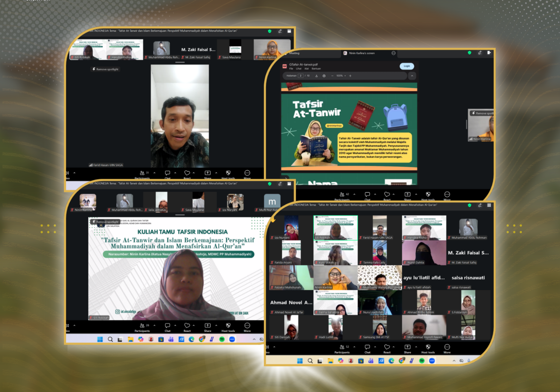Expand Participants caret in the 52-participant window
Viewport: 560px width, 392px height.
pyautogui.click(x=354, y=347)
